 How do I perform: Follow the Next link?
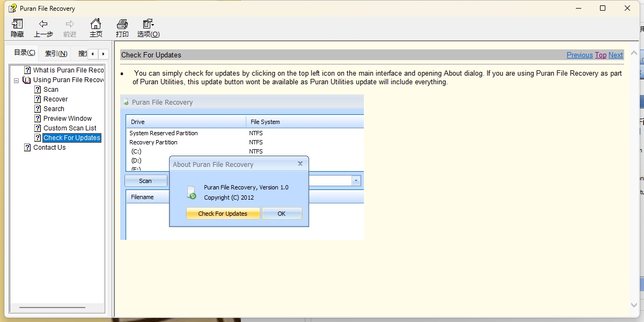point(616,55)
